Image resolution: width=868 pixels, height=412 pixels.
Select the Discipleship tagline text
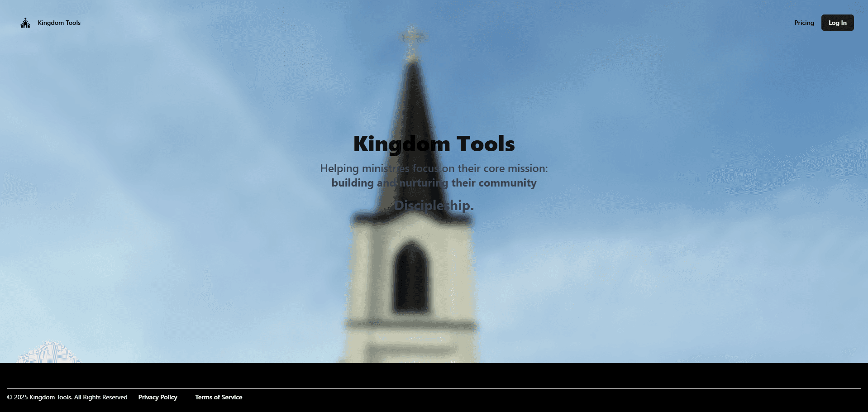click(x=434, y=205)
